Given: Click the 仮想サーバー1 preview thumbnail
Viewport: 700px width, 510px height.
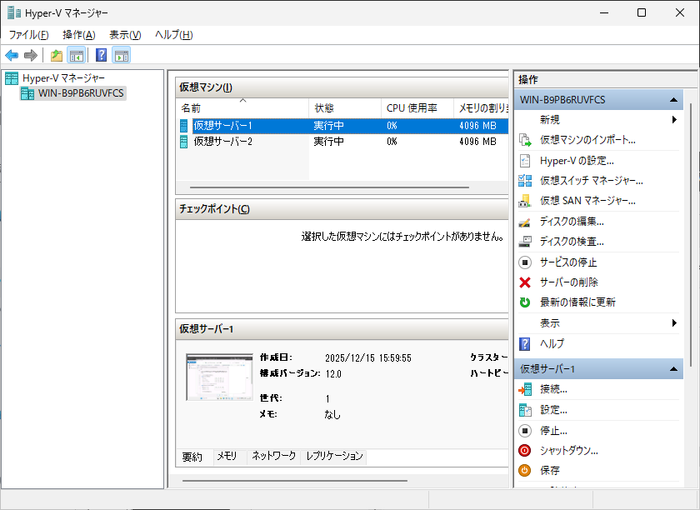Looking at the screenshot, I should (219, 377).
